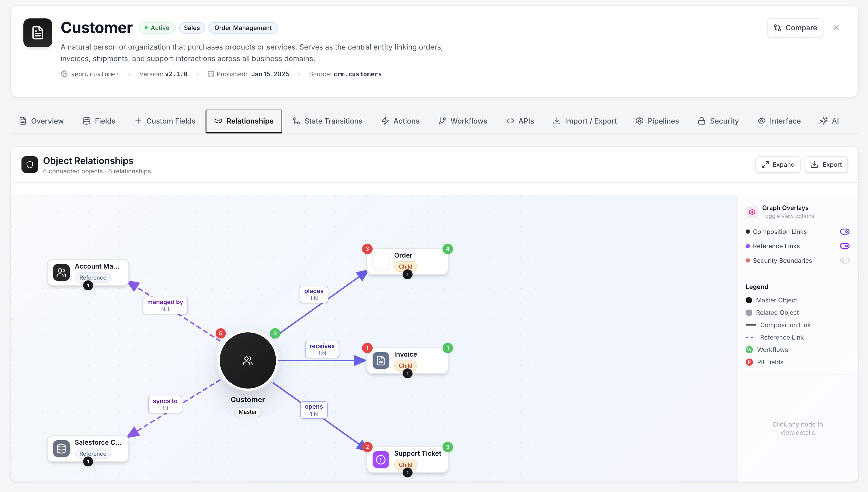
Task: Switch to the Workflows tab
Action: tap(463, 121)
